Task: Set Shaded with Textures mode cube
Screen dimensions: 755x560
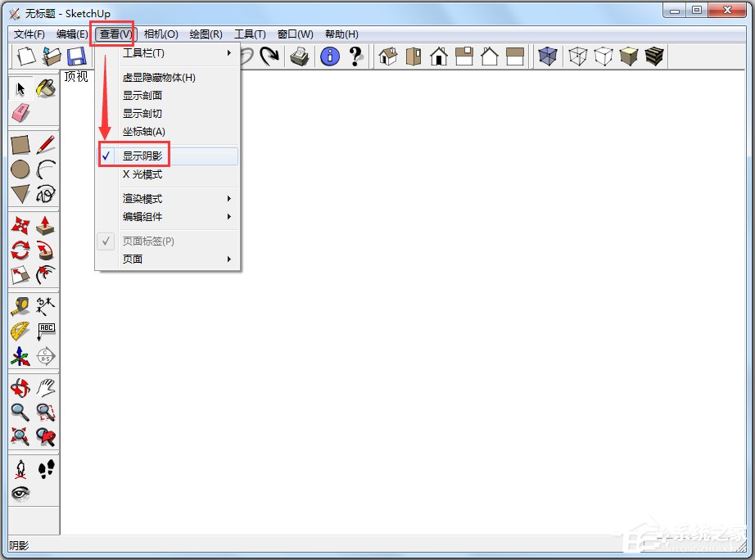Action: pyautogui.click(x=654, y=56)
